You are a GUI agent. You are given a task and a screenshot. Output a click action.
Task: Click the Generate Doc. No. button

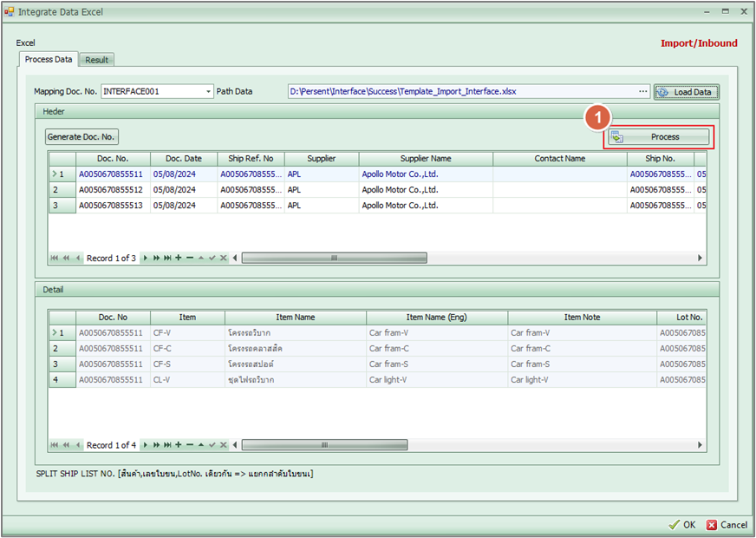click(x=81, y=137)
